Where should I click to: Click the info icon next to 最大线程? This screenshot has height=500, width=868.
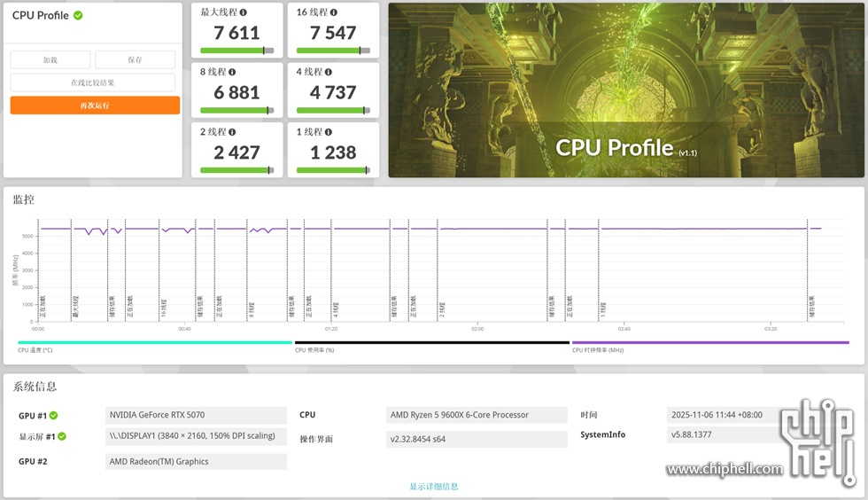[x=244, y=12]
